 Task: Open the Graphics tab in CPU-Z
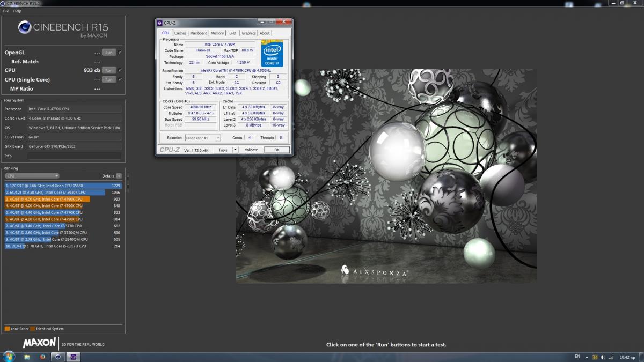point(248,33)
